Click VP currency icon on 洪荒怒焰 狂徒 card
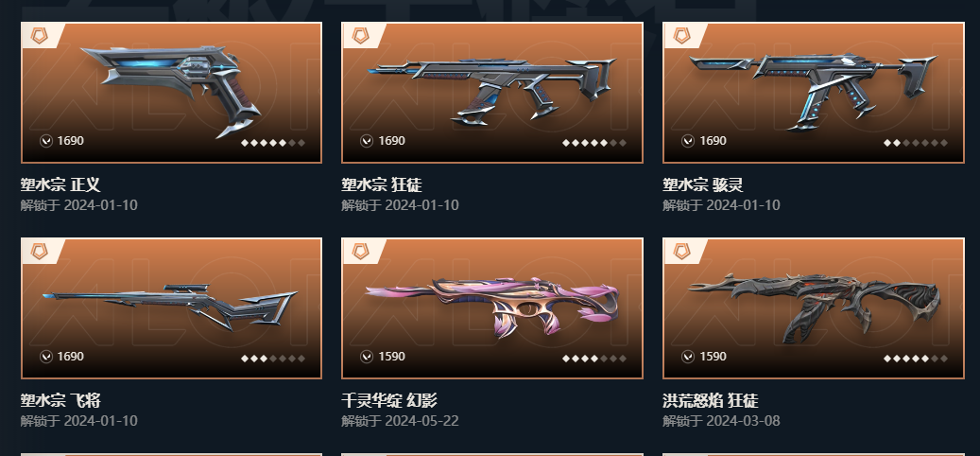The height and width of the screenshot is (456, 980). click(688, 357)
